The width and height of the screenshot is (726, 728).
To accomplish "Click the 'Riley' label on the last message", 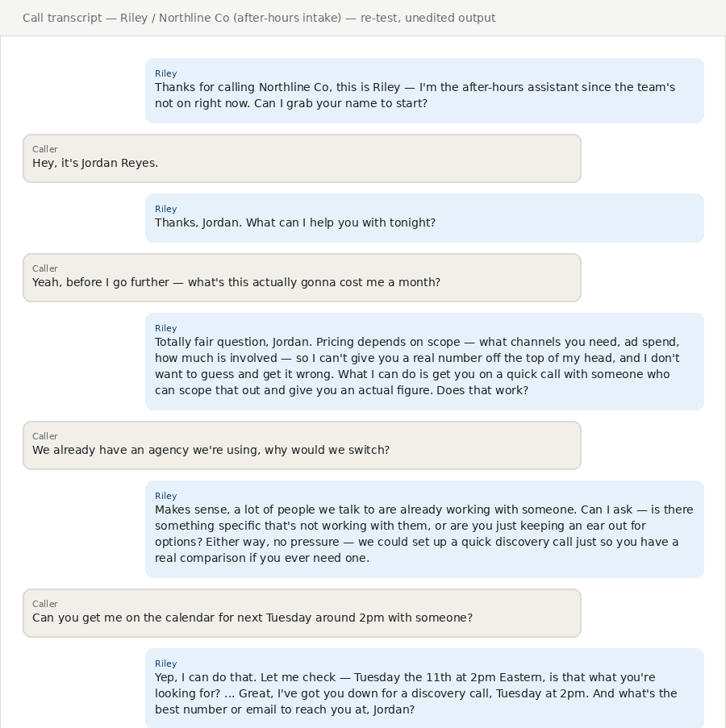I will coord(166,664).
